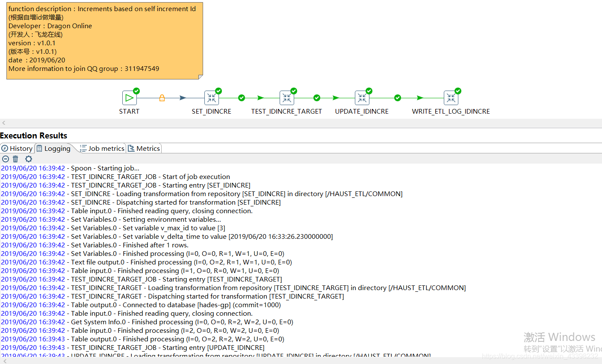Viewport: 602px width, 364px height.
Task: Click the TEST_IDINCRE_TARGET label under icon
Action: click(x=286, y=111)
